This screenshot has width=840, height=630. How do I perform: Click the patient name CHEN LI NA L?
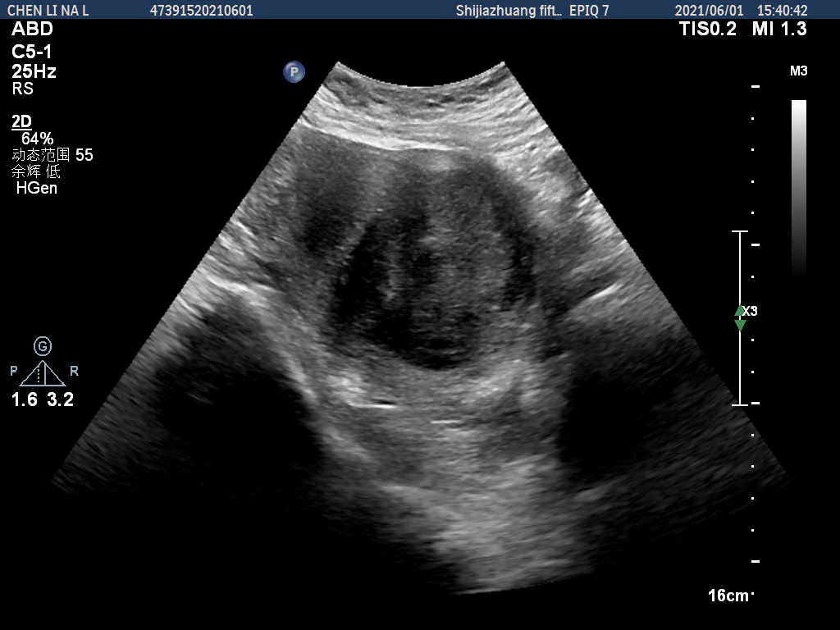[48, 11]
